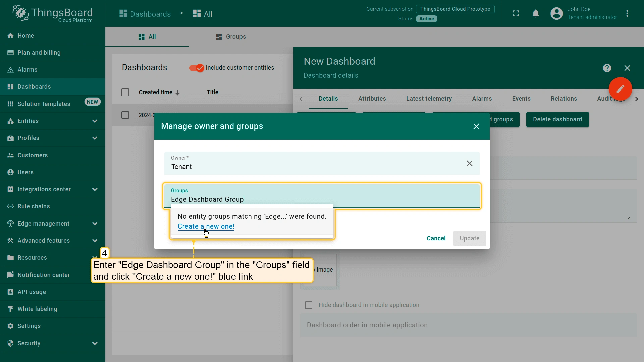Expand Edge management section
The image size is (644, 362).
pos(95,224)
